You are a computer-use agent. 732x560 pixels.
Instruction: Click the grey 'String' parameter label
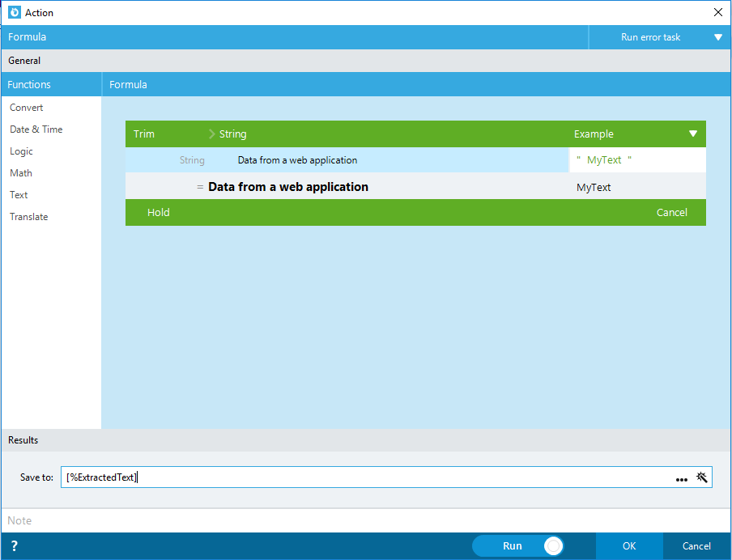pyautogui.click(x=192, y=160)
